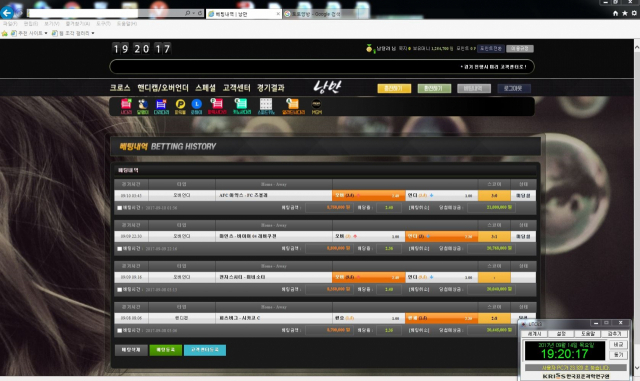Expand the 웹 조각 갤러리 dropdown

[93, 33]
